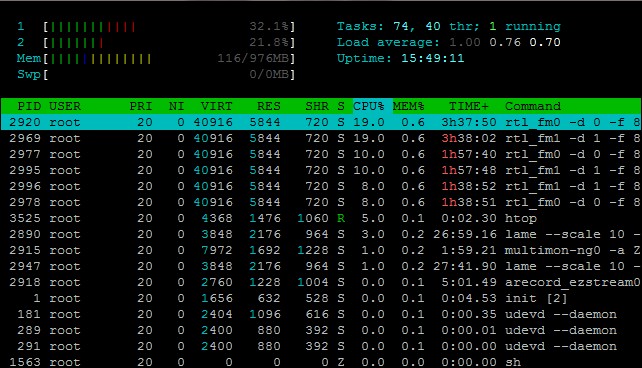Select the multimon-ng0 process row

321,250
